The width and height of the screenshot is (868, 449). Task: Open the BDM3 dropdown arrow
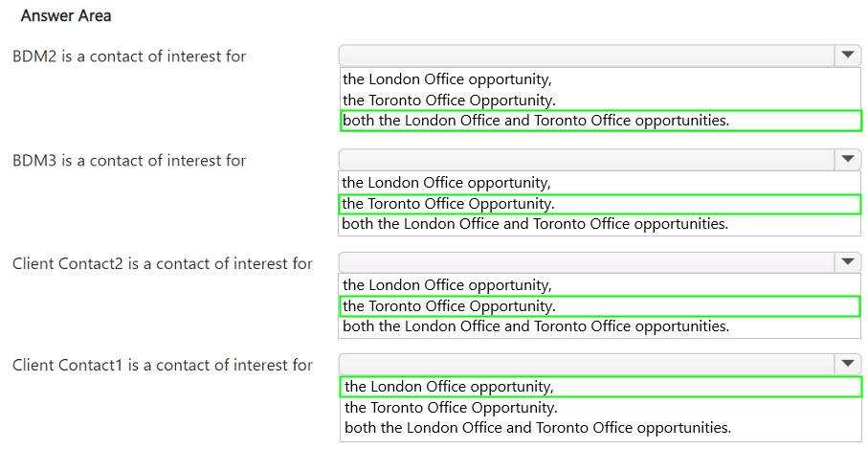point(848,160)
